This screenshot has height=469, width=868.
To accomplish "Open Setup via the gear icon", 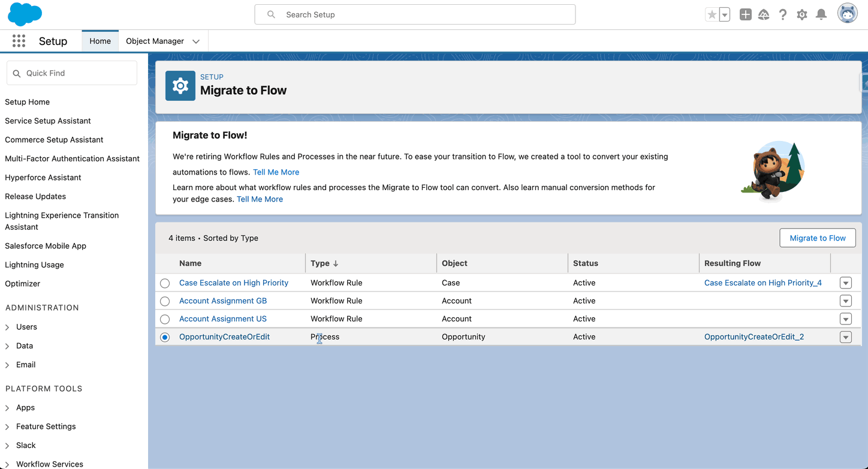I will (x=802, y=14).
